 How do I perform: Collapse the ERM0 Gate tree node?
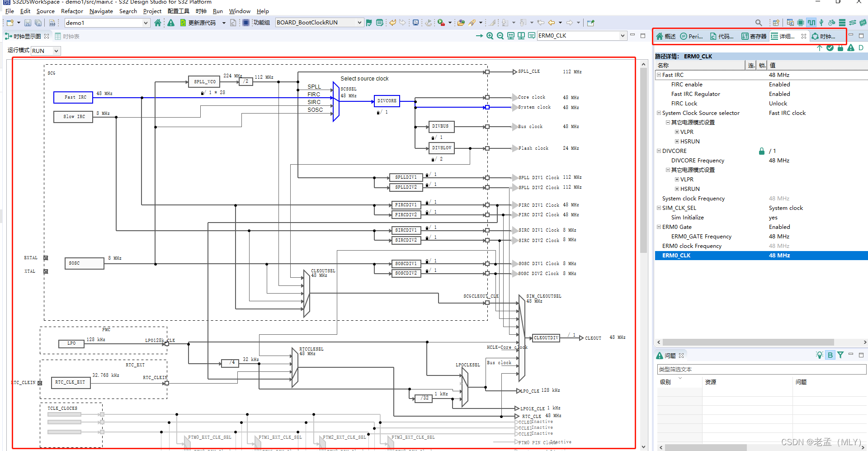pos(659,227)
